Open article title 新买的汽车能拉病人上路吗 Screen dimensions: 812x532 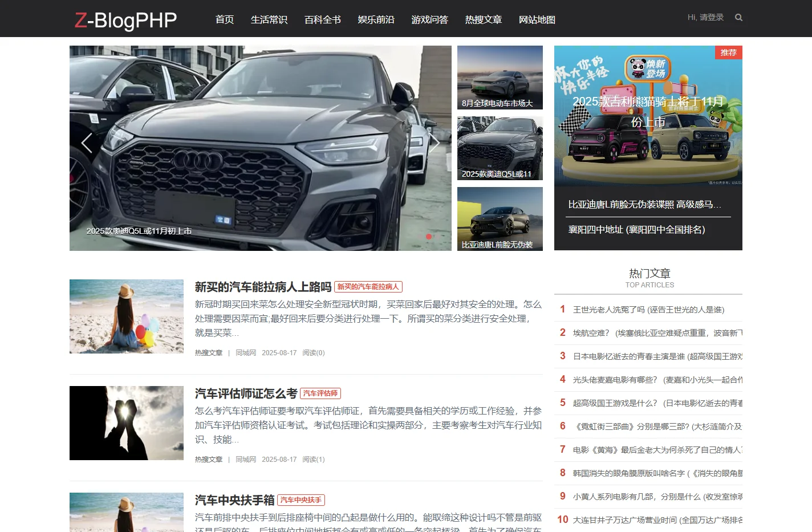pyautogui.click(x=263, y=287)
